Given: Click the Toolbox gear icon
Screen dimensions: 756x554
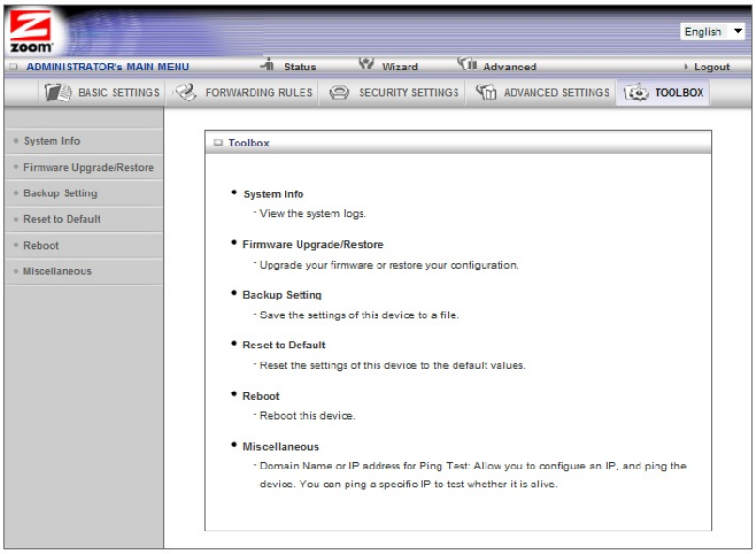Looking at the screenshot, I should click(x=636, y=92).
